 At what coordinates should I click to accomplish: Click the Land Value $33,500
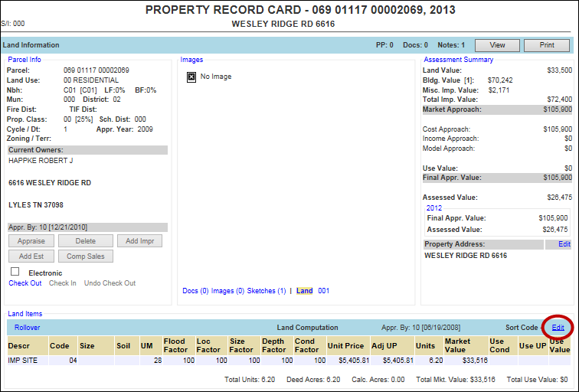tap(559, 70)
